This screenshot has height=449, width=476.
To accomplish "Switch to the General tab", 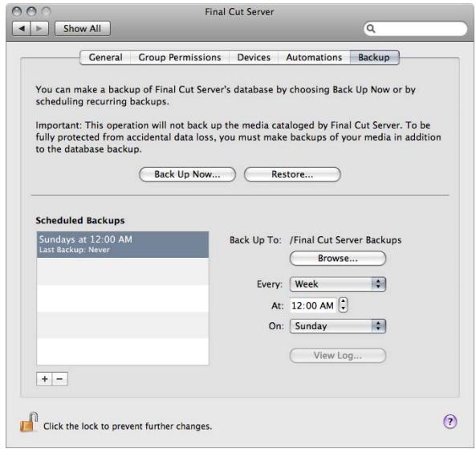I will pos(105,57).
